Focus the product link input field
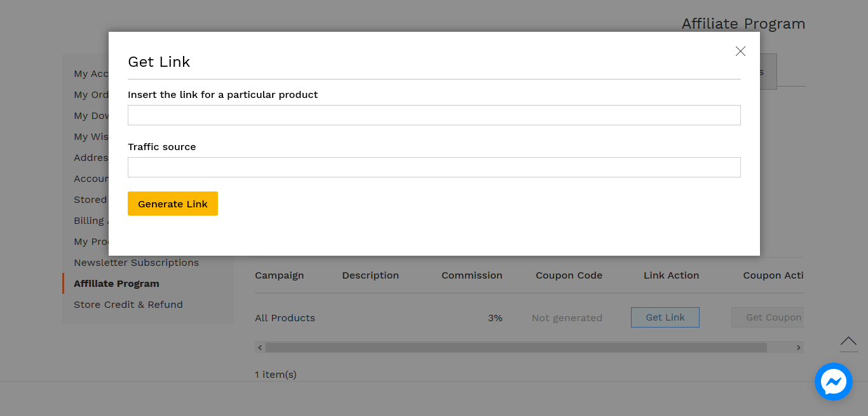This screenshot has height=416, width=868. point(434,115)
